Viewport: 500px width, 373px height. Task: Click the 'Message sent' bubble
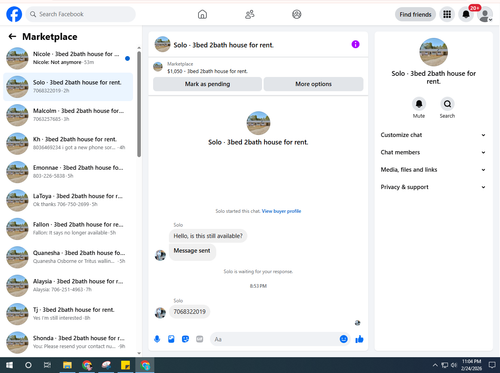click(192, 252)
